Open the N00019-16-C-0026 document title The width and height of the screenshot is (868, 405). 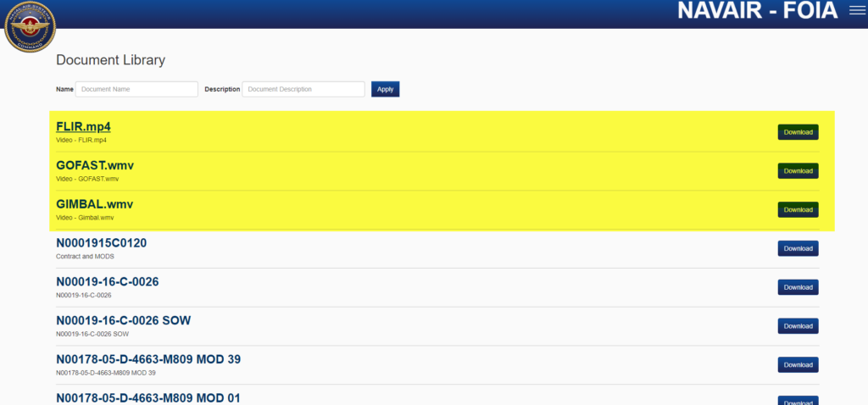pyautogui.click(x=107, y=281)
